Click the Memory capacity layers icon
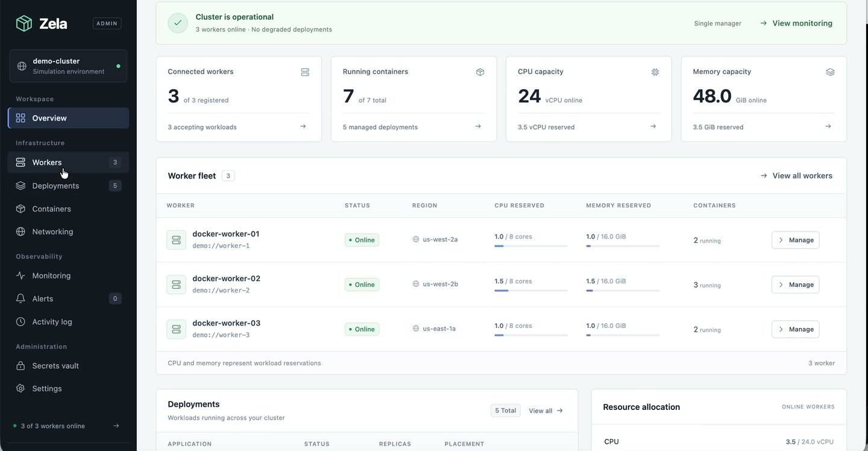Image resolution: width=868 pixels, height=451 pixels. [830, 72]
